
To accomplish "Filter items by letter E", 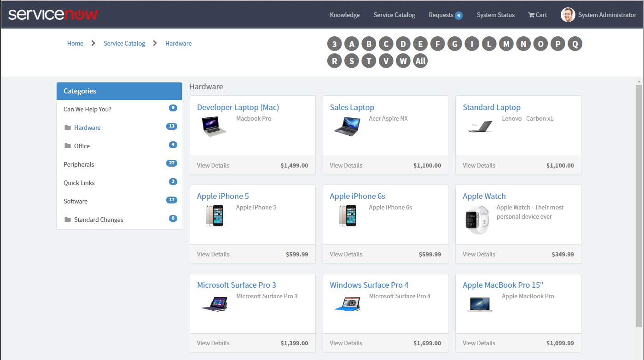I will click(x=420, y=44).
